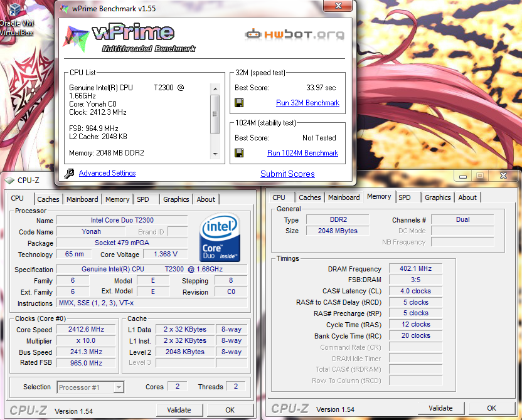The height and width of the screenshot is (420, 522).
Task: Click OK in the left CPU-Z window
Action: (x=230, y=410)
